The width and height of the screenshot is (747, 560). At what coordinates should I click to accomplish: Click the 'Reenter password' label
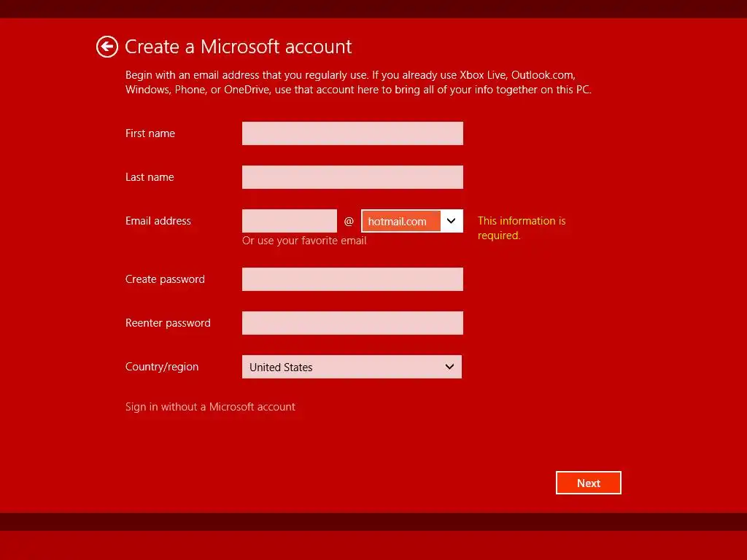click(x=168, y=323)
